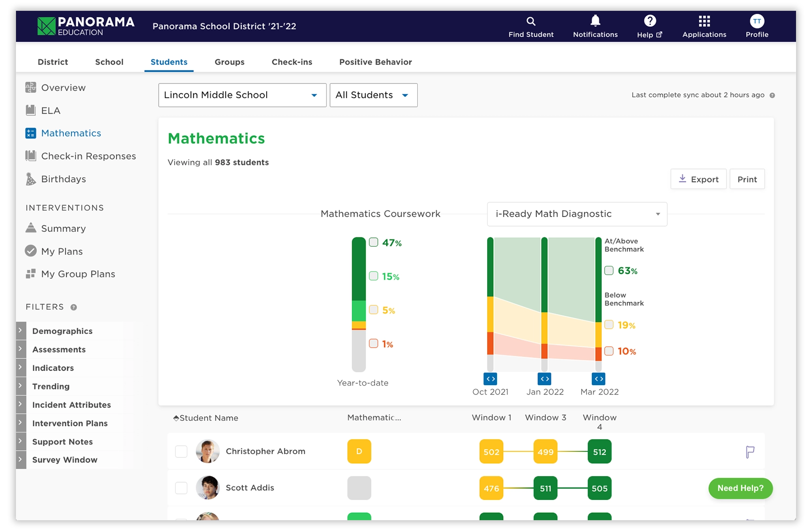Open Applications grid icon
Screen dimensions: 812x531
coord(704,21)
